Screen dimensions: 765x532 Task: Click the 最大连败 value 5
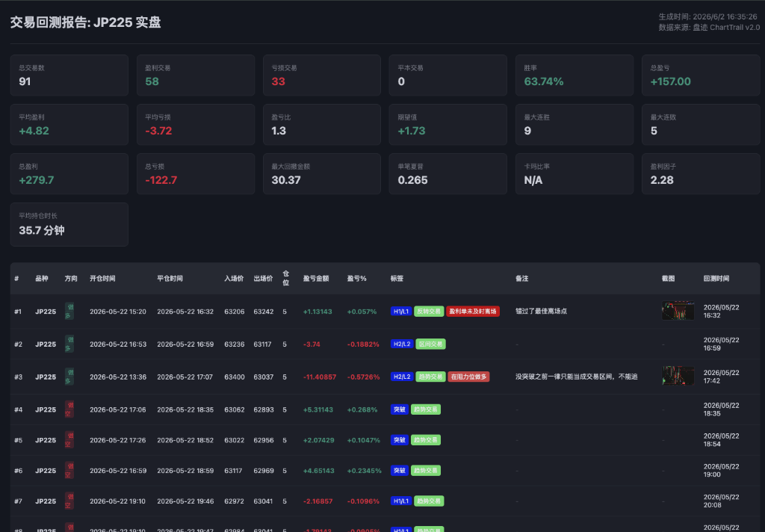(x=654, y=131)
